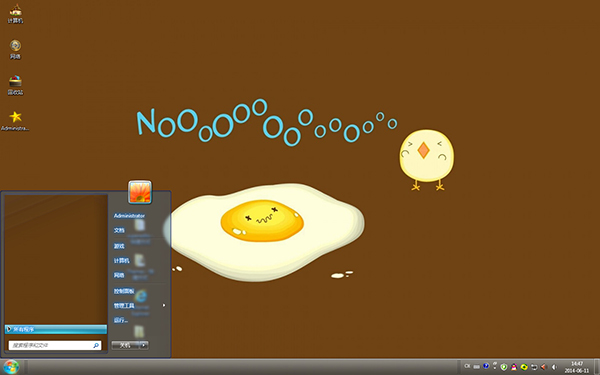Click the user account flower picture
The image size is (600, 375).
[x=140, y=192]
